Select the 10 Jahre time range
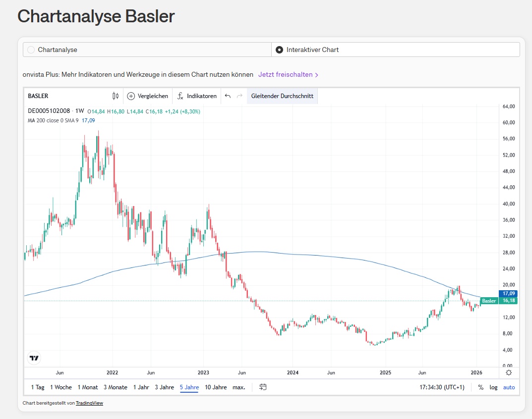The height and width of the screenshot is (419, 532). (216, 387)
